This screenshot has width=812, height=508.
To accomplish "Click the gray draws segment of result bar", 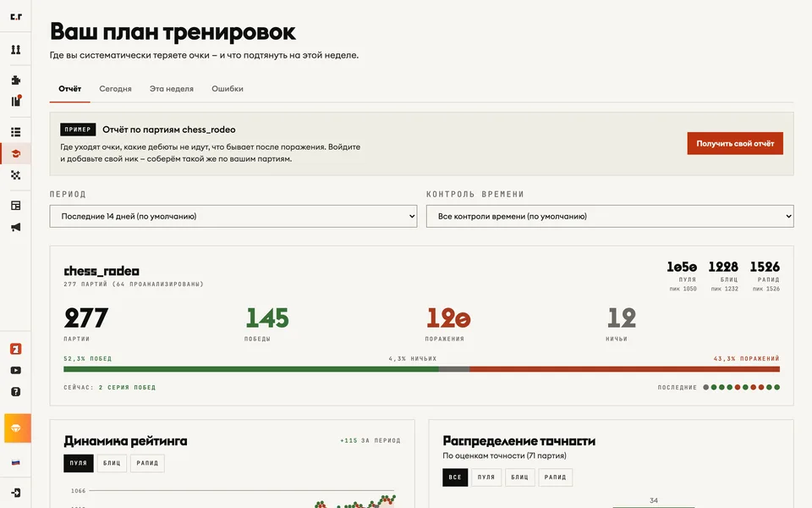I will click(x=454, y=369).
